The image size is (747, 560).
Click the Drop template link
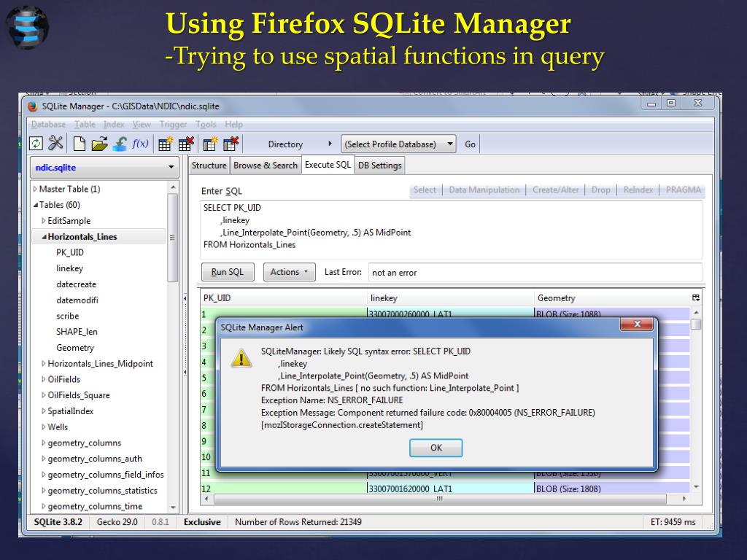[x=601, y=190]
